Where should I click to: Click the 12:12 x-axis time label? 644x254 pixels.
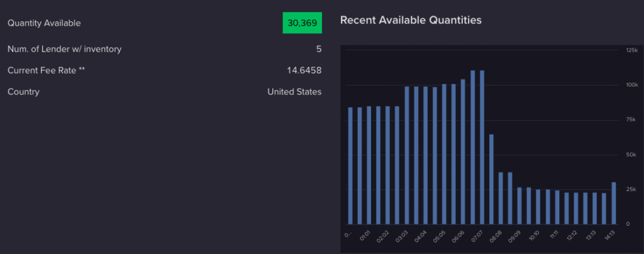(572, 238)
